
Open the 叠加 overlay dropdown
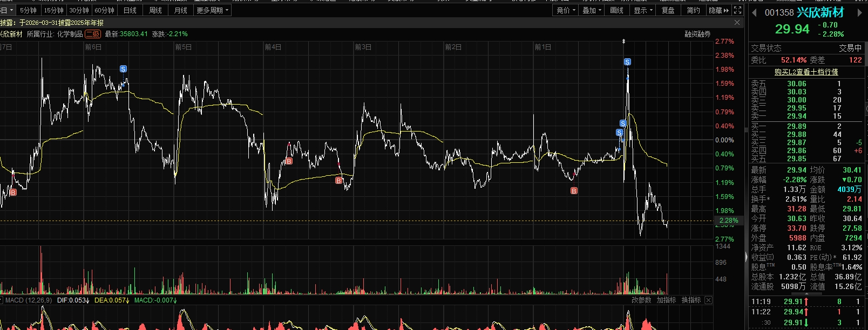coord(592,10)
